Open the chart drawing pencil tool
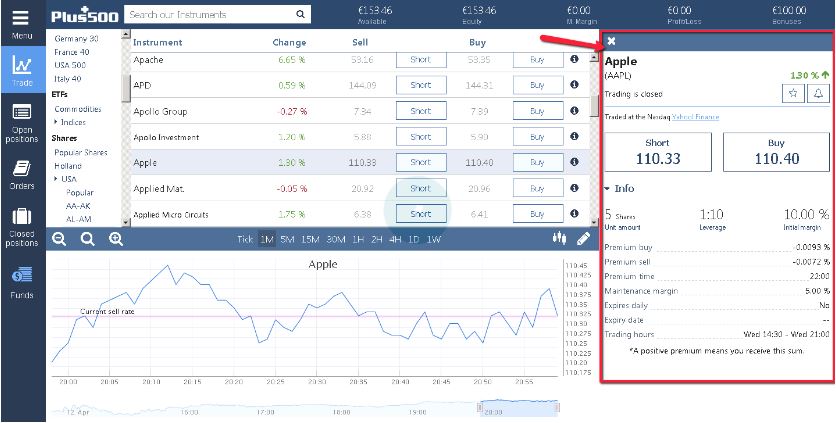Viewport: 836px width, 423px height. [584, 238]
